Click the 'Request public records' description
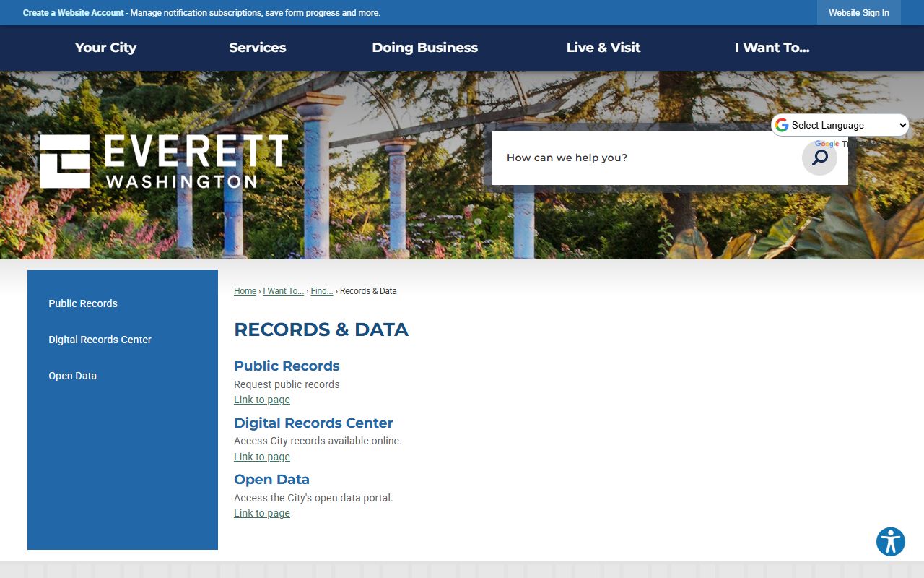The width and height of the screenshot is (924, 578). pyautogui.click(x=287, y=384)
